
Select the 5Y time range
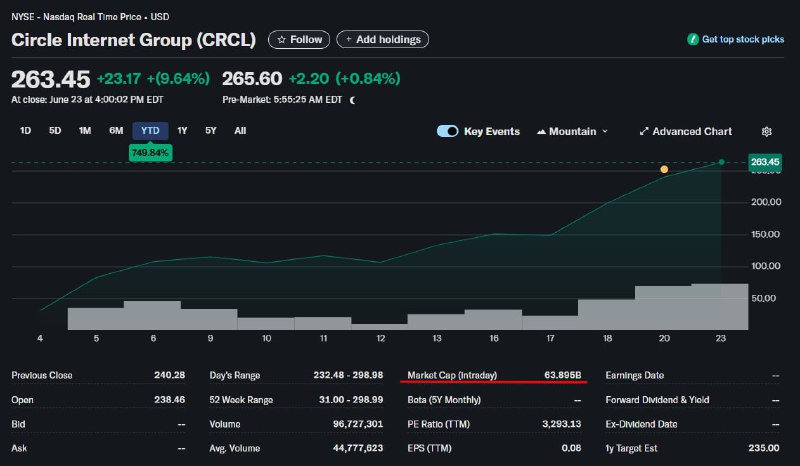(211, 131)
